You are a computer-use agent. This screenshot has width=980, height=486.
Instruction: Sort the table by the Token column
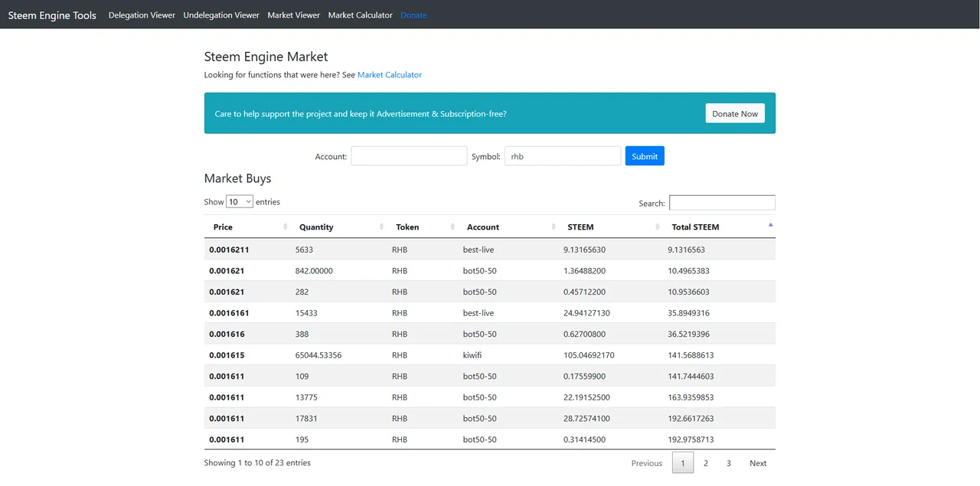422,227
